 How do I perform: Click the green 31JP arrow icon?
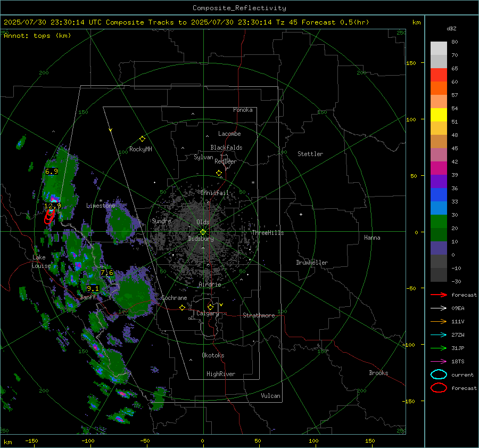(x=439, y=348)
